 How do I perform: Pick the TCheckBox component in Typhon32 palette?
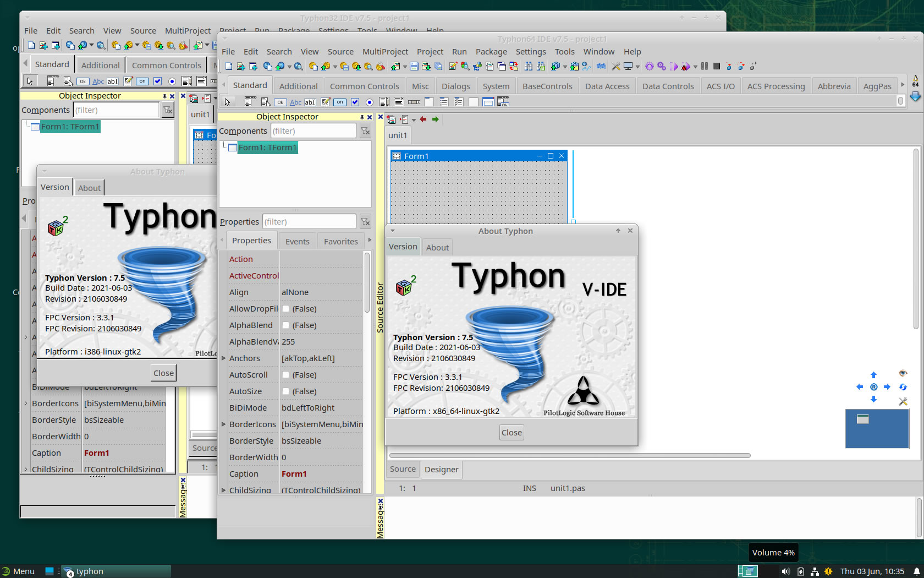pyautogui.click(x=157, y=81)
